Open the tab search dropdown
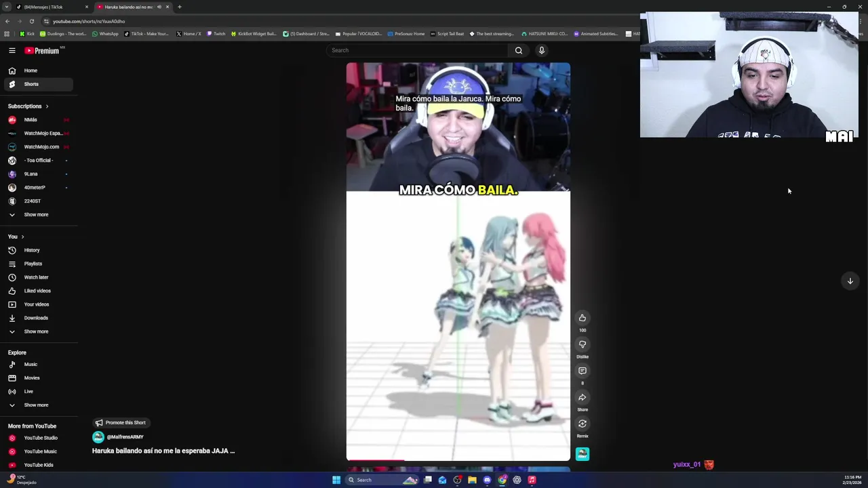 pyautogui.click(x=6, y=7)
